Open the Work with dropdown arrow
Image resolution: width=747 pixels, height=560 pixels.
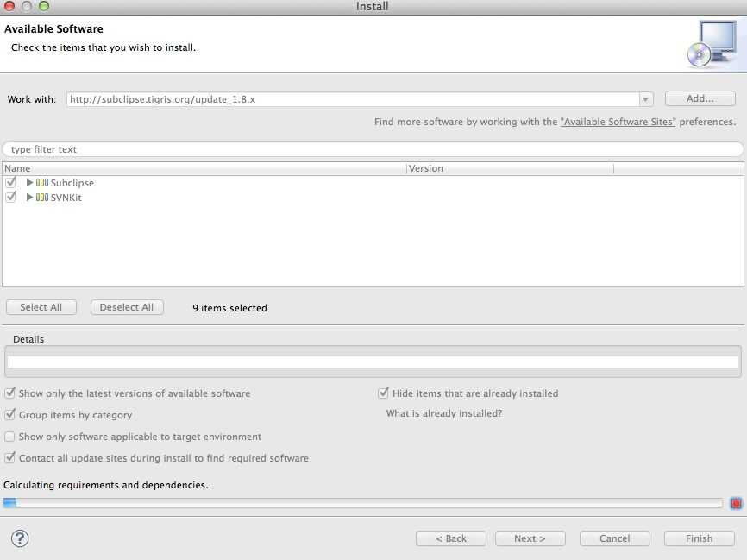pyautogui.click(x=645, y=99)
